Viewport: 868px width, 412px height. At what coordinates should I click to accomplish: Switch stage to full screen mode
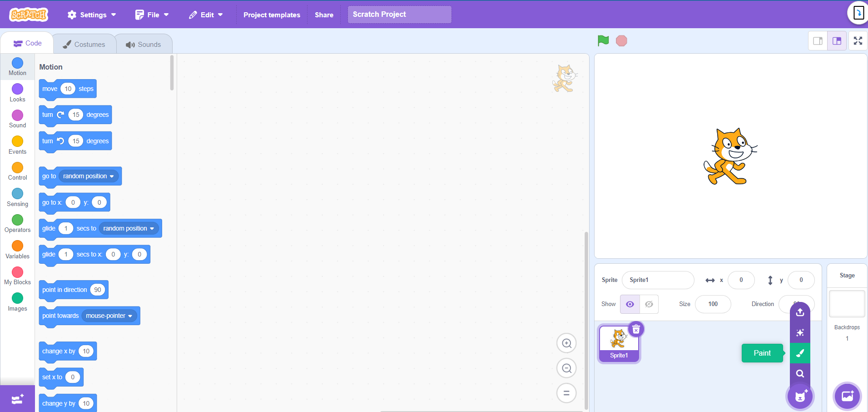[858, 40]
